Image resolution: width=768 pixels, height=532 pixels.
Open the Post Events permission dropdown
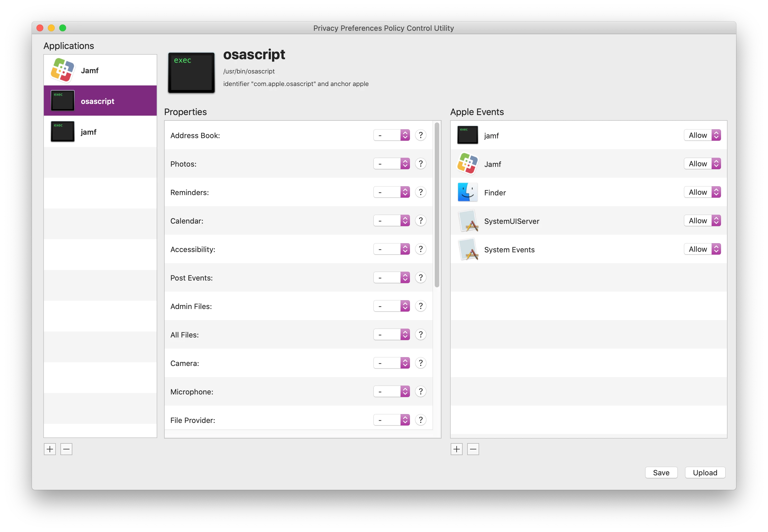click(x=392, y=277)
